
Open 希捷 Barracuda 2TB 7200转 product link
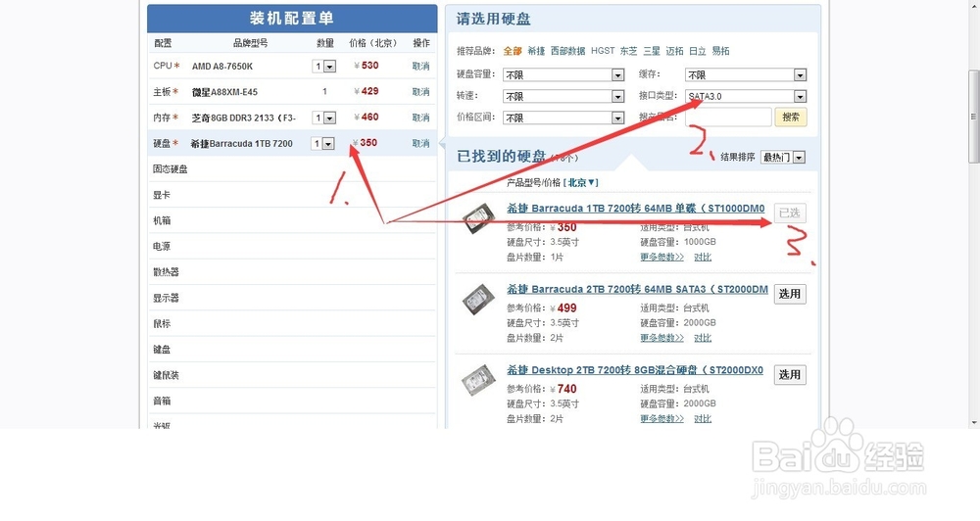click(638, 289)
